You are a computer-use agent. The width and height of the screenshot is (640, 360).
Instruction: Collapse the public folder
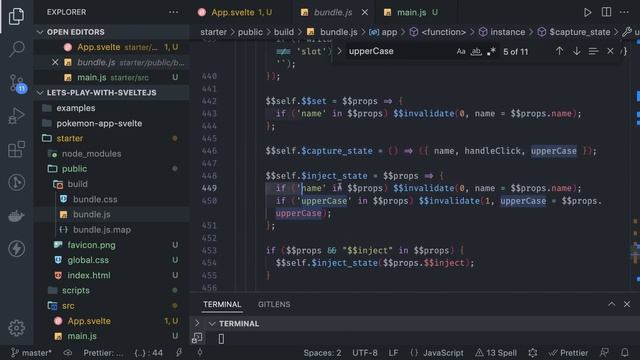coord(74,169)
